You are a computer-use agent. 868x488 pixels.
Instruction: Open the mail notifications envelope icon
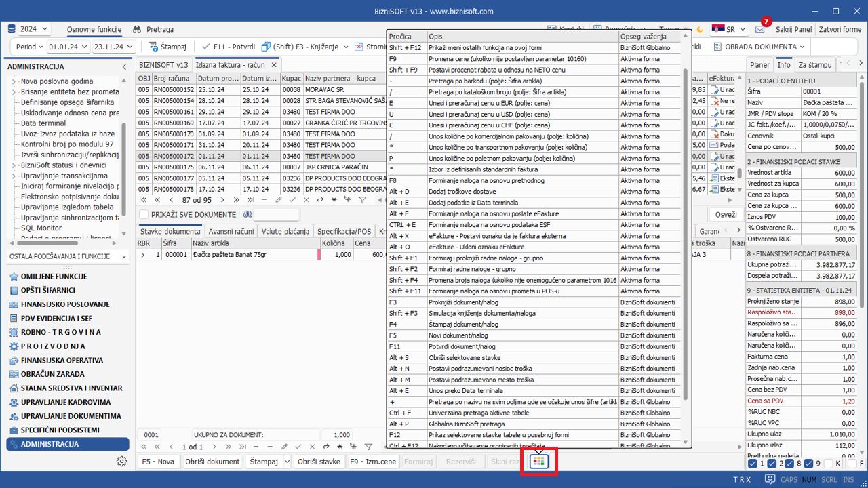[759, 30]
